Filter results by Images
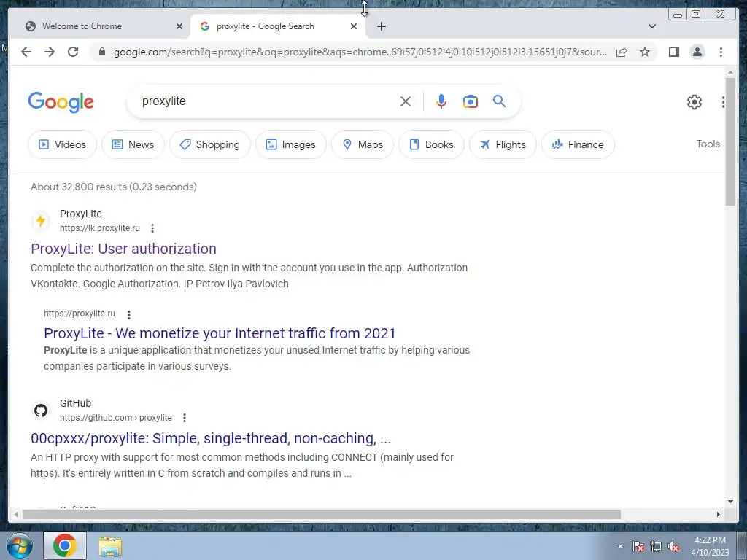Viewport: 747px width, 560px height. [291, 144]
